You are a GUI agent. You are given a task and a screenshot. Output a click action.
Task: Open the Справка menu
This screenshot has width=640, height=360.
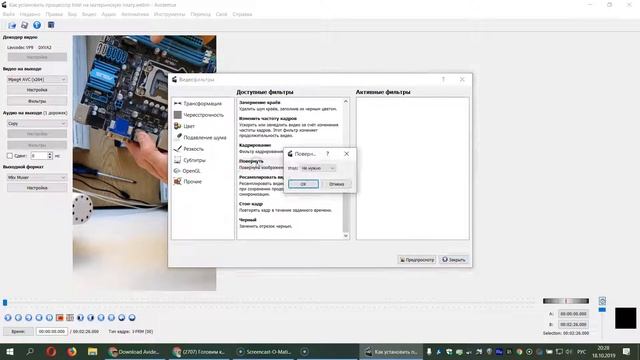pyautogui.click(x=242, y=14)
